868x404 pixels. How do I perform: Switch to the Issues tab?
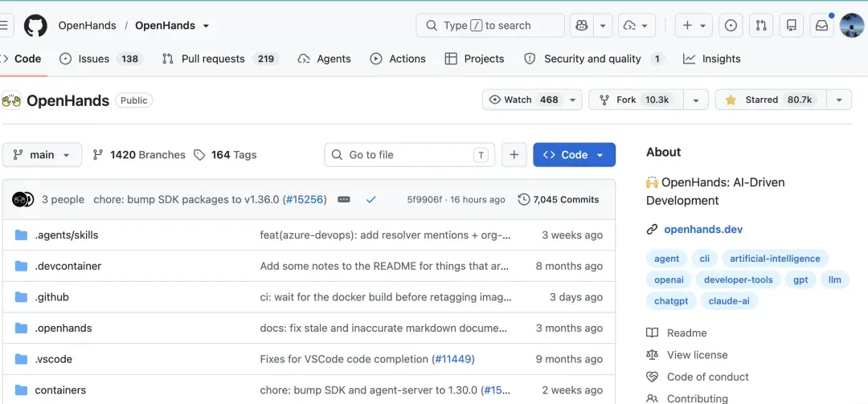pos(102,59)
